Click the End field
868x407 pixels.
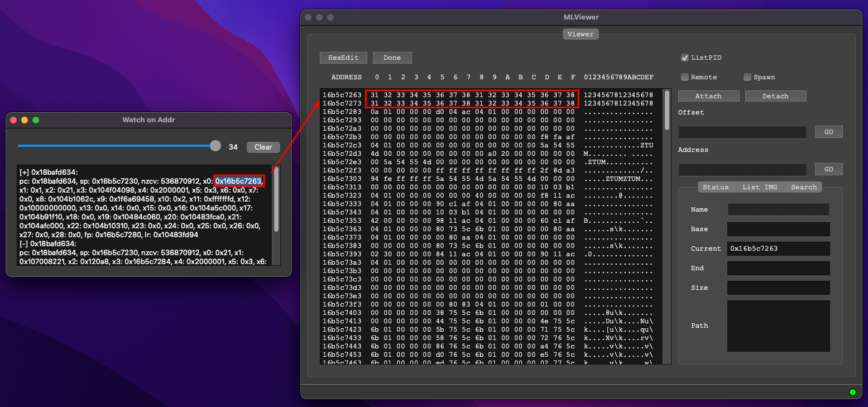(778, 268)
